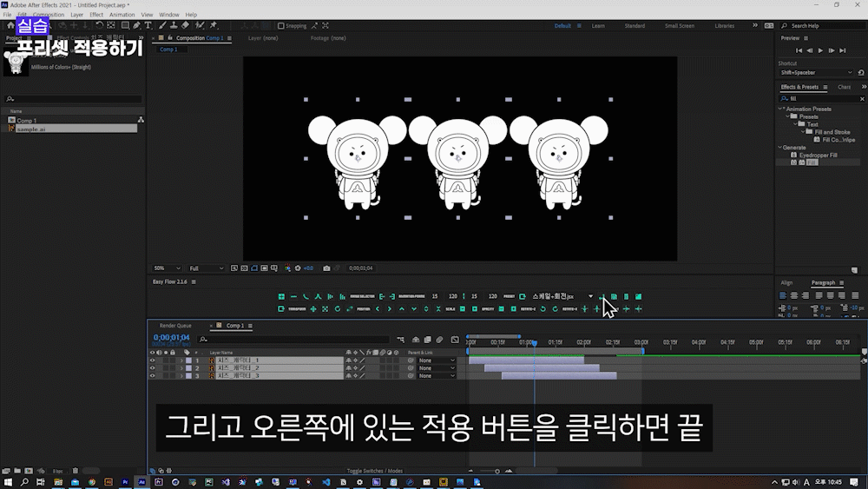Jump to last frame in Preview panel

click(843, 50)
